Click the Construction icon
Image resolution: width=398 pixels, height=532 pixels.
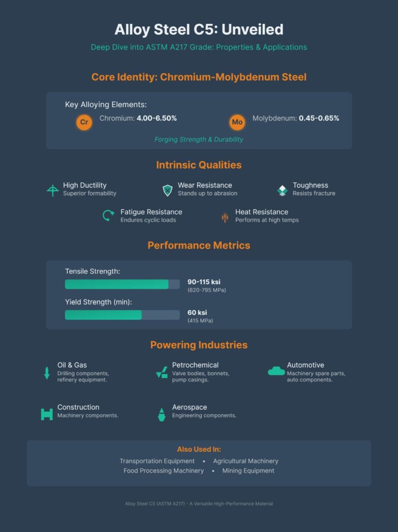[47, 414]
